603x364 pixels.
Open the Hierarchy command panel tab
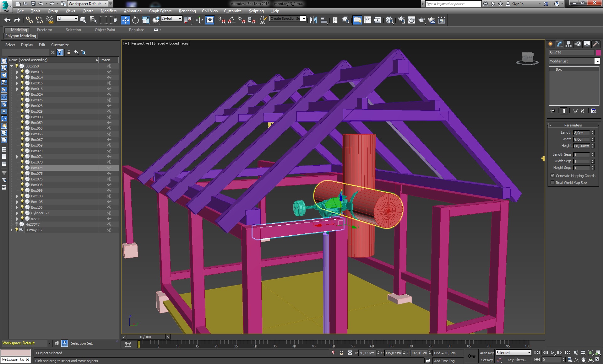[x=569, y=44]
